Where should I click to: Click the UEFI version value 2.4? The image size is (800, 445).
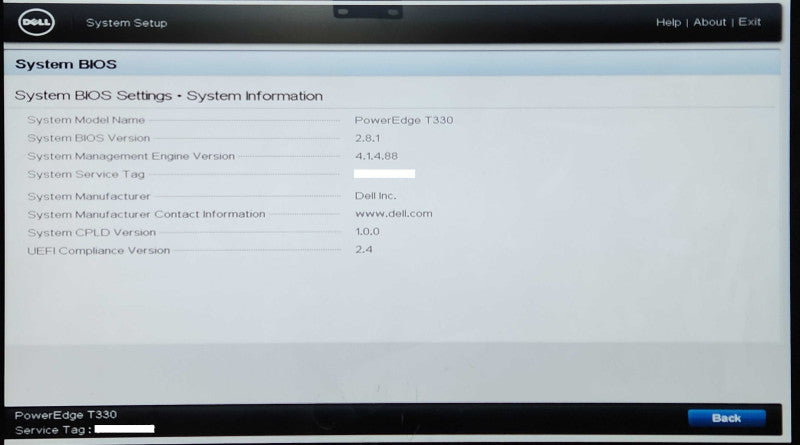pyautogui.click(x=363, y=250)
